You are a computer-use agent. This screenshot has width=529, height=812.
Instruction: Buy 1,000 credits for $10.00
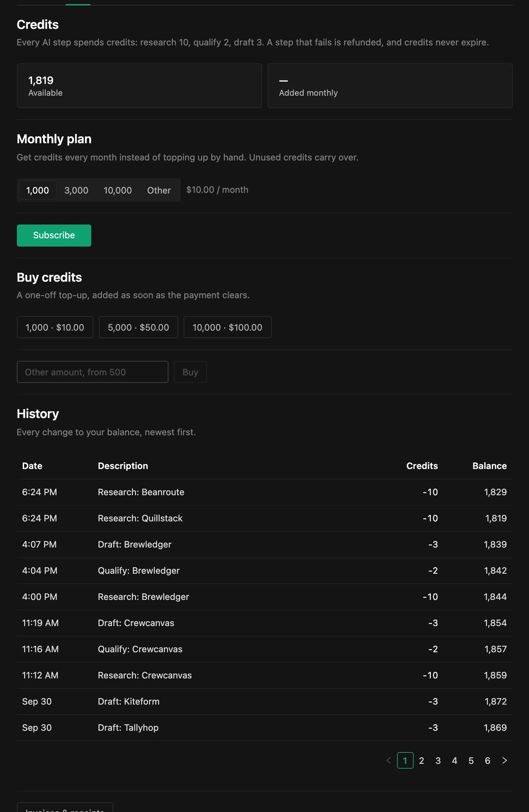coord(55,327)
